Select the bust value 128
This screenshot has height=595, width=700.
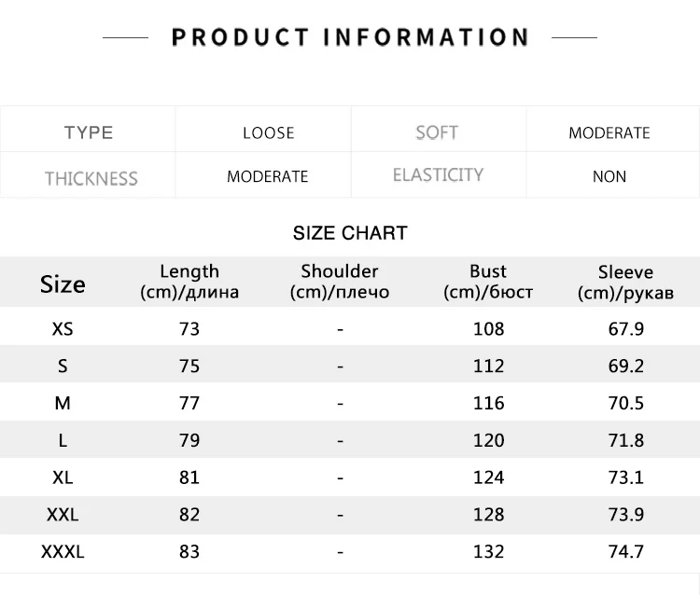(x=488, y=515)
